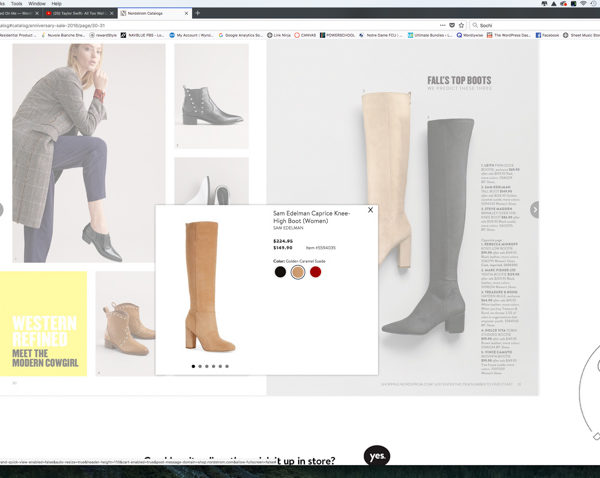Screen dimensions: 600x478
Task: Show the third product image dot
Action: [x=207, y=366]
